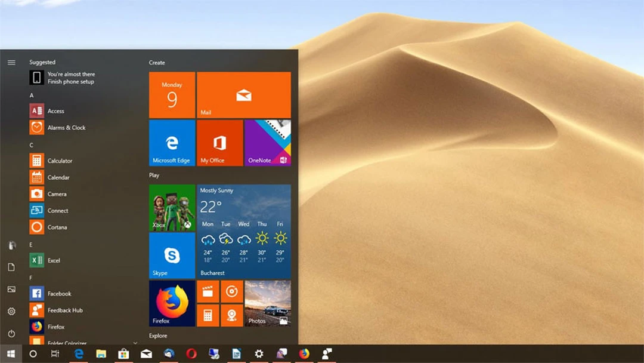
Task: Open Calculator from the app list
Action: pyautogui.click(x=59, y=161)
